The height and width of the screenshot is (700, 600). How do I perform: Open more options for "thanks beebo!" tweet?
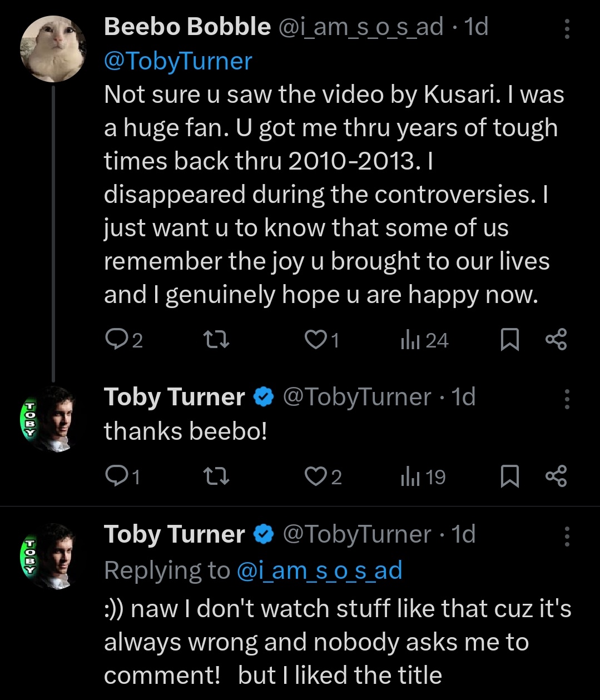click(x=567, y=399)
